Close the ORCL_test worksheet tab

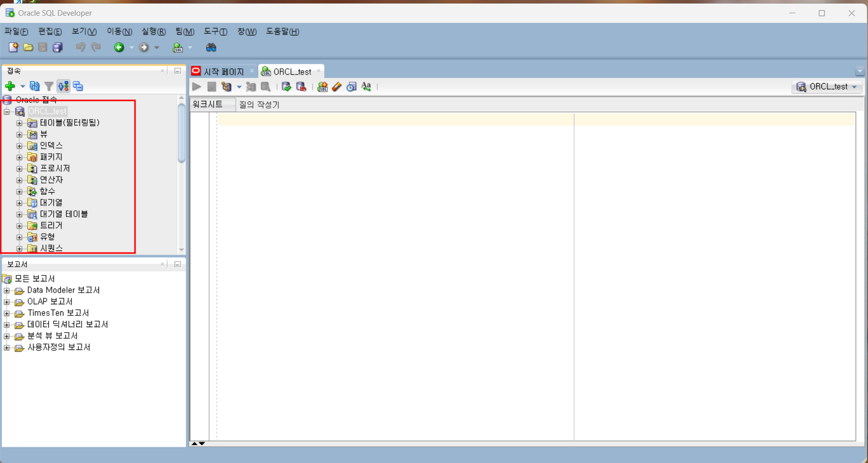pyautogui.click(x=318, y=71)
